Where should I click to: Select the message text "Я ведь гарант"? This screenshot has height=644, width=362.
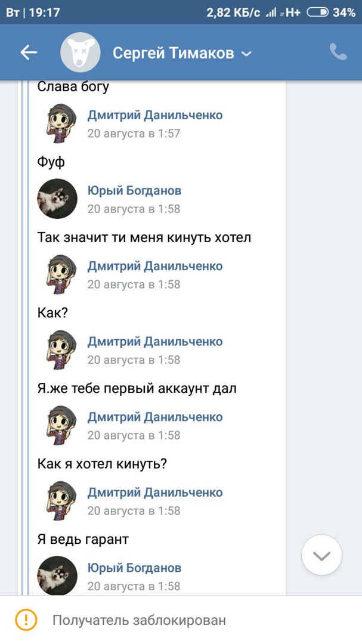pos(83,540)
